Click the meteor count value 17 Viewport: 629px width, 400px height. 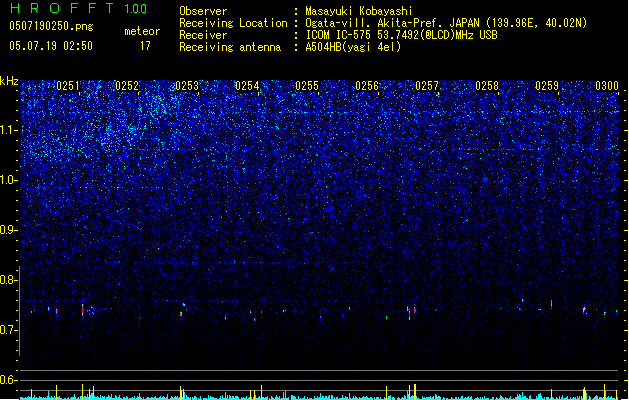click(145, 46)
